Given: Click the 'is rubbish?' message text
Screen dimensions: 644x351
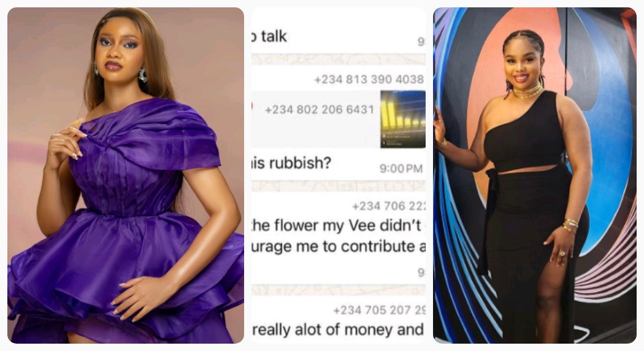Looking at the screenshot, I should [x=291, y=163].
